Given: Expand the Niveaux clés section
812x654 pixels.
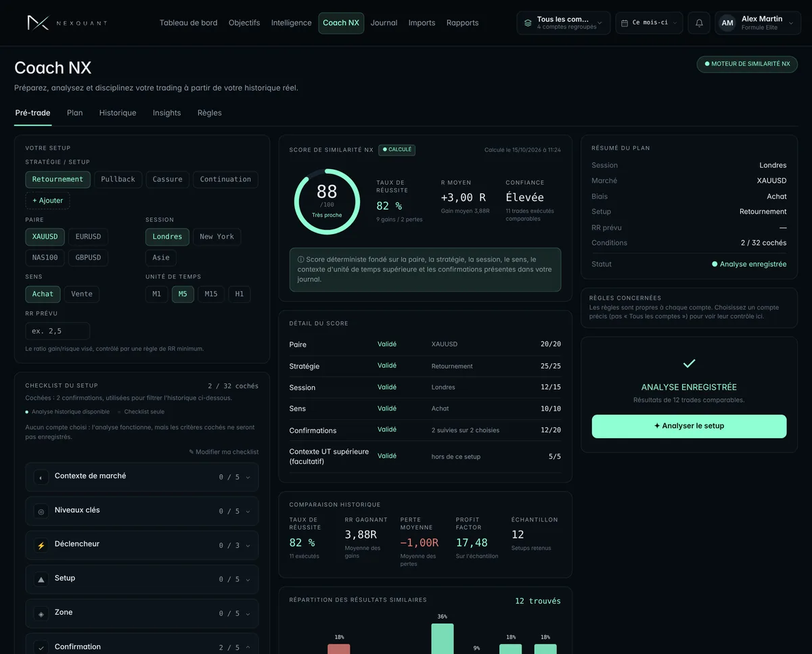Looking at the screenshot, I should click(142, 511).
